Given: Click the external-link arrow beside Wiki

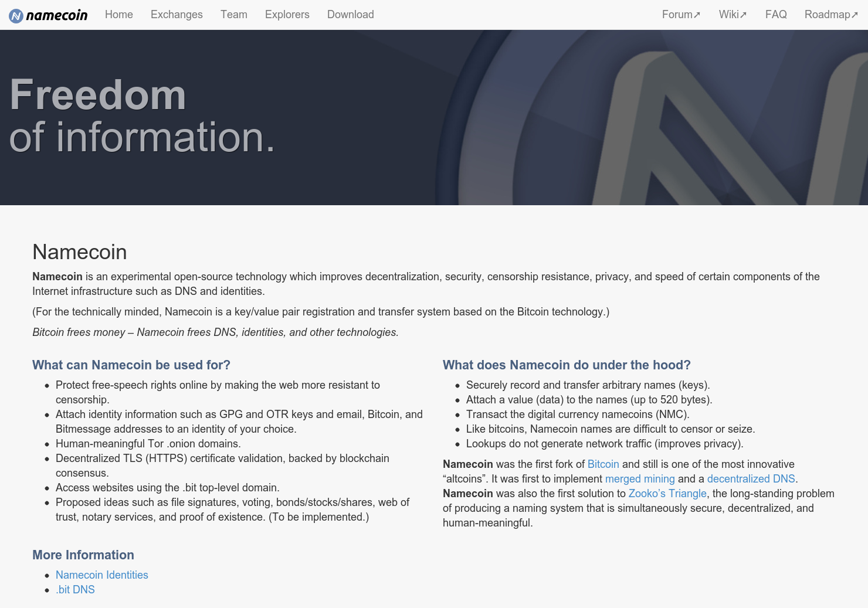Looking at the screenshot, I should pos(744,14).
